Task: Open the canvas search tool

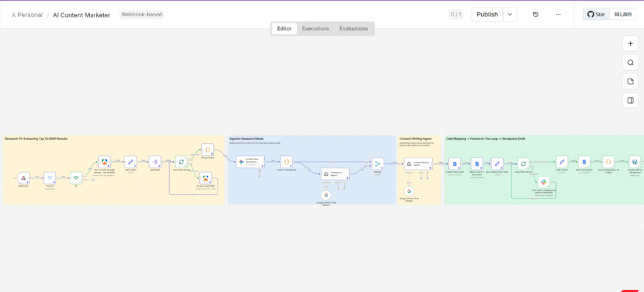Action: pyautogui.click(x=630, y=62)
